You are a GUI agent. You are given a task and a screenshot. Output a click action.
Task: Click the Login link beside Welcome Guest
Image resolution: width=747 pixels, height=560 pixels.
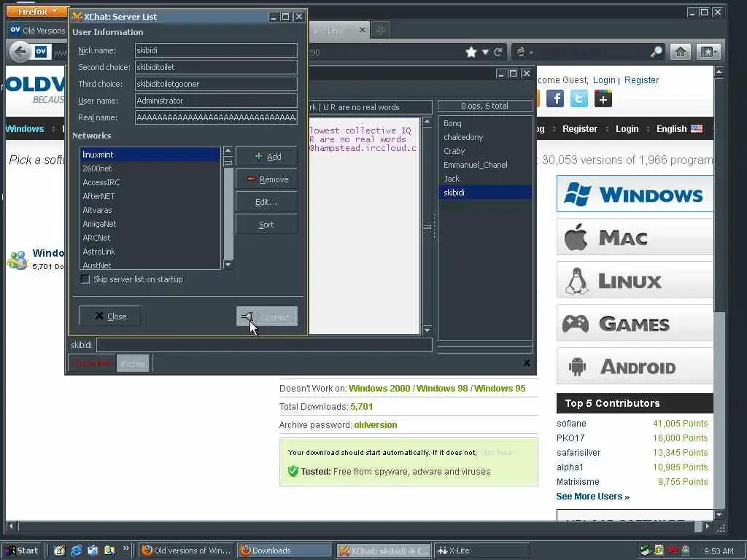(x=604, y=80)
